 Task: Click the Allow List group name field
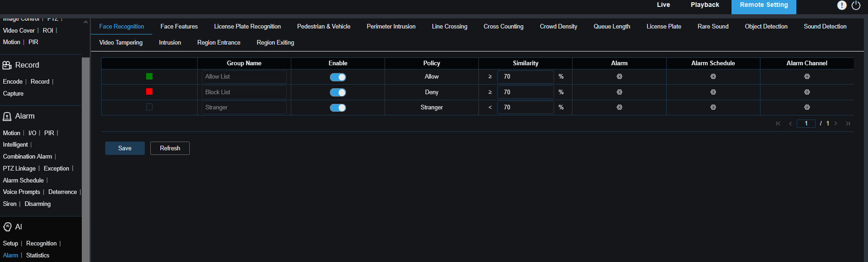pos(244,77)
